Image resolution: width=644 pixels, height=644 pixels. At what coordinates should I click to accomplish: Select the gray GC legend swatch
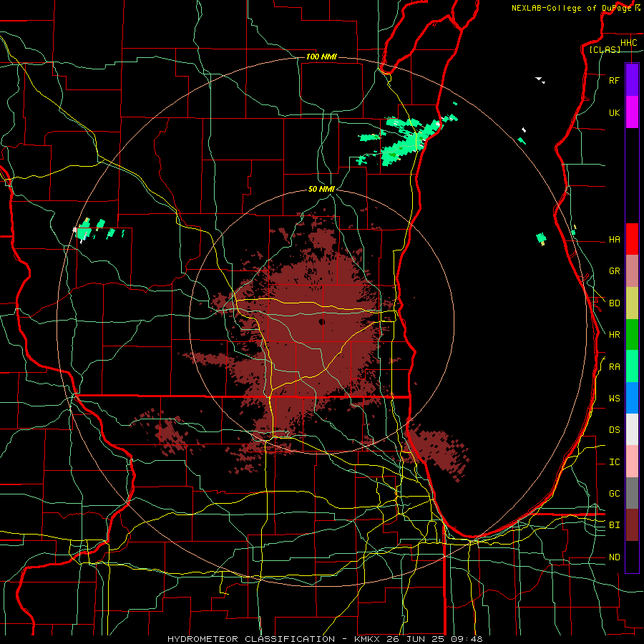point(632,493)
